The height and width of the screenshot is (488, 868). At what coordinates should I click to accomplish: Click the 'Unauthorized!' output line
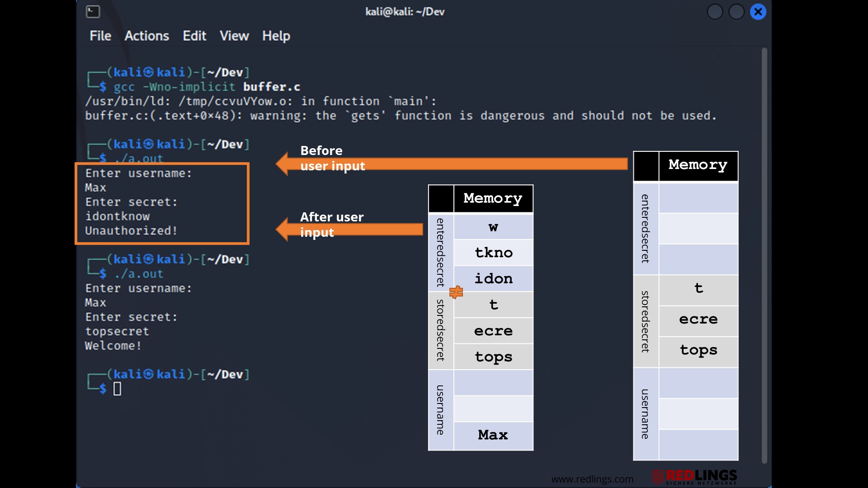tap(131, 231)
